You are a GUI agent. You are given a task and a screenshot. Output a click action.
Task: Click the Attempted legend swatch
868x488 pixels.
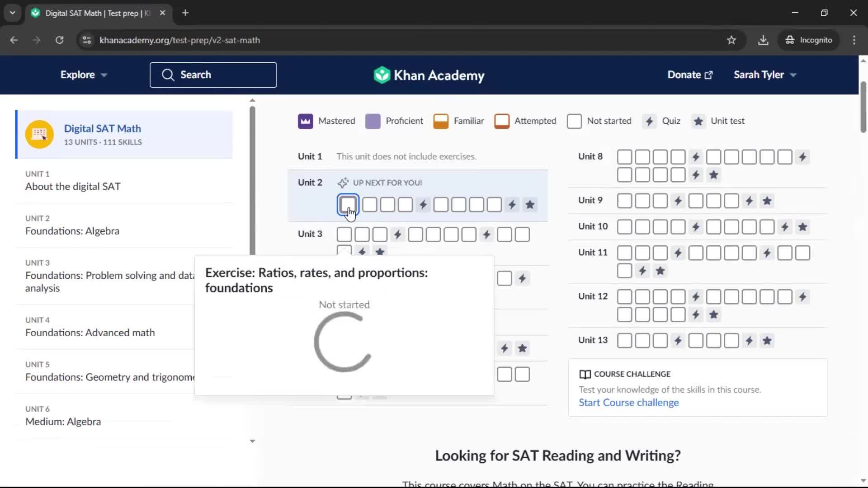tap(501, 121)
